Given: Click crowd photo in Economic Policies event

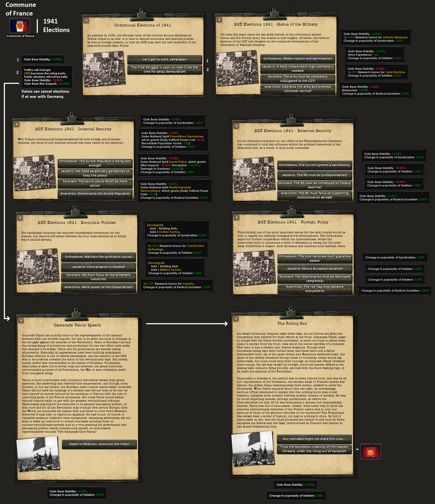Looking at the screenshot, I should pos(37,266).
